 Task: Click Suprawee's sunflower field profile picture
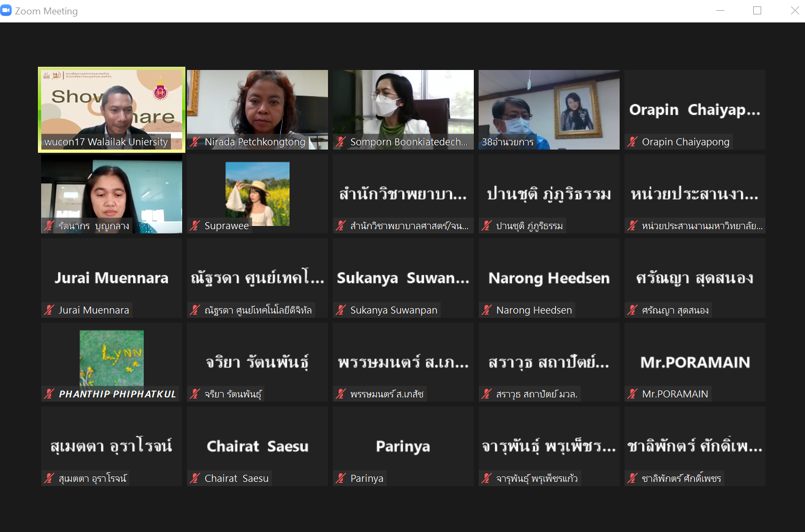point(257,193)
